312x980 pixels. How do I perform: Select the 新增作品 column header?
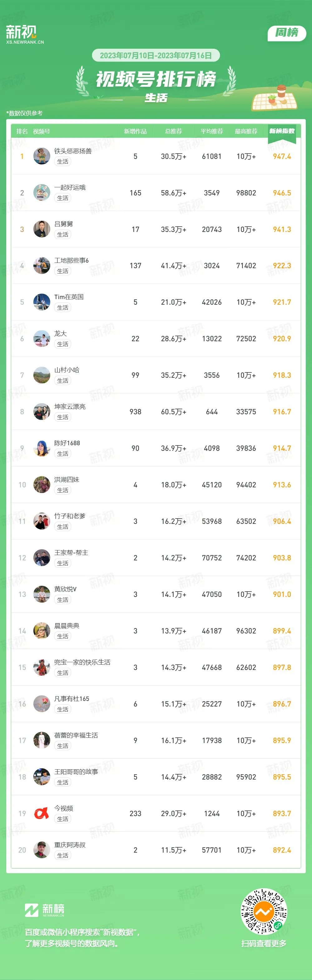click(135, 131)
